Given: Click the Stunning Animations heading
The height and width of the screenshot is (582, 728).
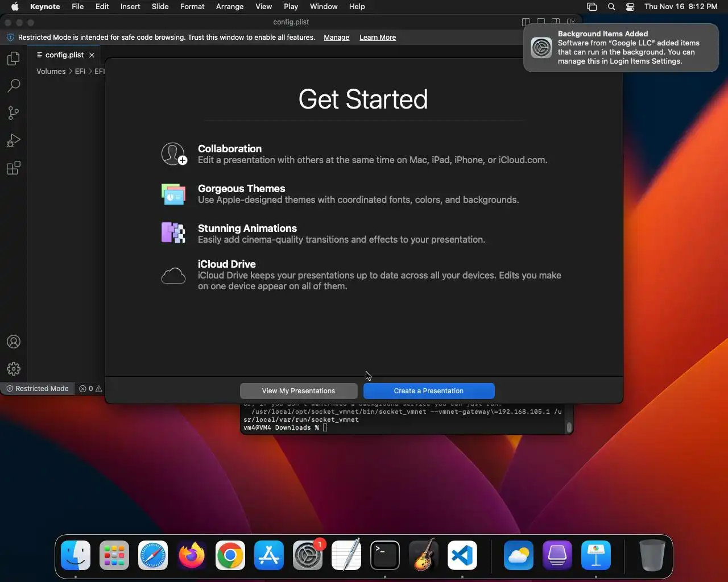Looking at the screenshot, I should 247,228.
